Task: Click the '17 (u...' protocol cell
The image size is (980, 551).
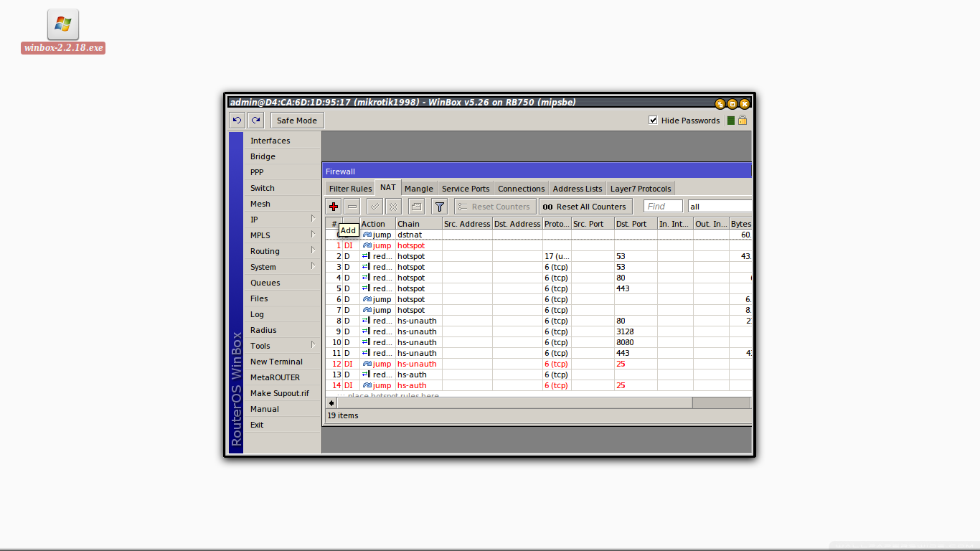Action: [557, 256]
